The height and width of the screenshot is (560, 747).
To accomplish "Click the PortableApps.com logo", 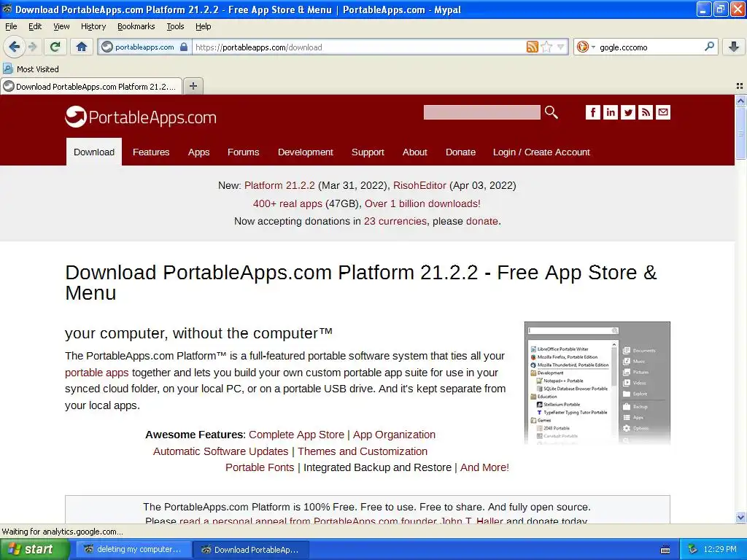I will tap(141, 117).
